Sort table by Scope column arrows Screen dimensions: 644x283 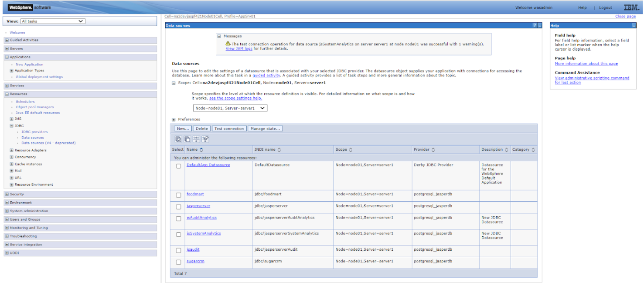pos(351,150)
